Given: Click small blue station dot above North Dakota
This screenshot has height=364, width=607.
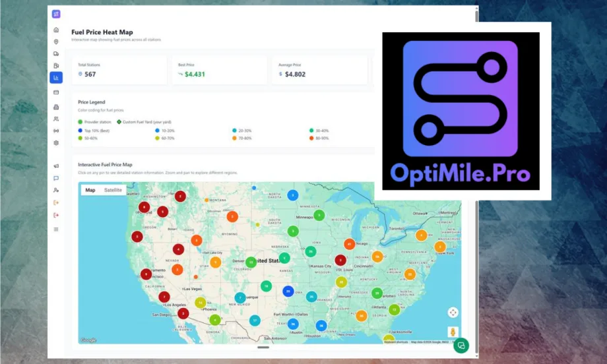Looking at the screenshot, I should coord(254,188).
